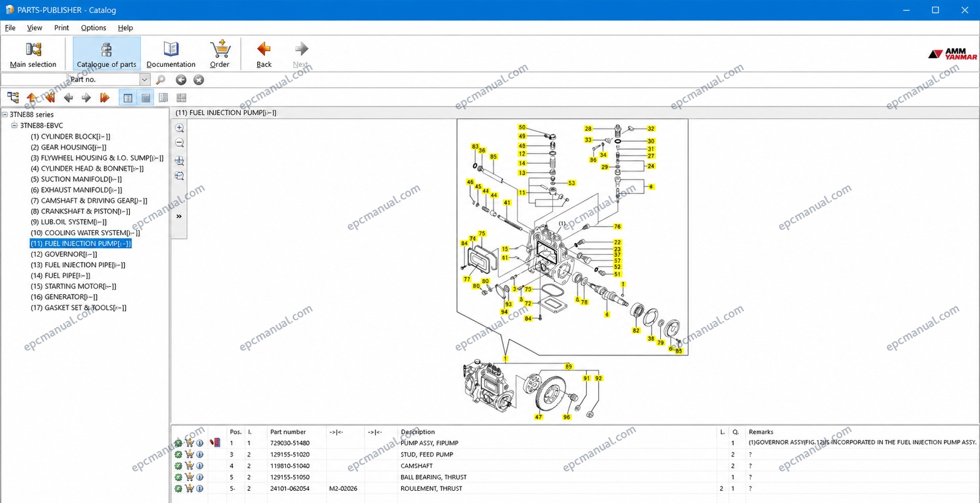The height and width of the screenshot is (503, 980).
Task: Add 24101-062054 to order cart
Action: click(x=189, y=488)
